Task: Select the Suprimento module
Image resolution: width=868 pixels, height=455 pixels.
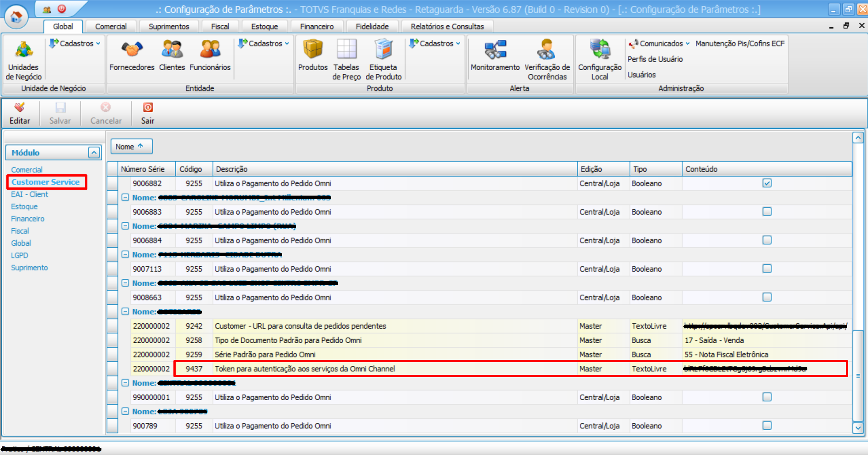Action: [x=29, y=268]
